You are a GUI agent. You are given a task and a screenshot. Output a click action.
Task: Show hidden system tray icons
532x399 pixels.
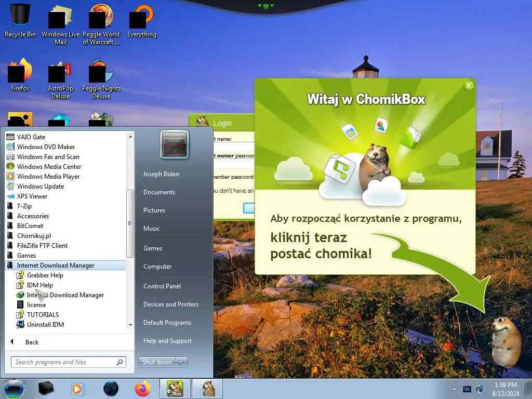pyautogui.click(x=454, y=389)
